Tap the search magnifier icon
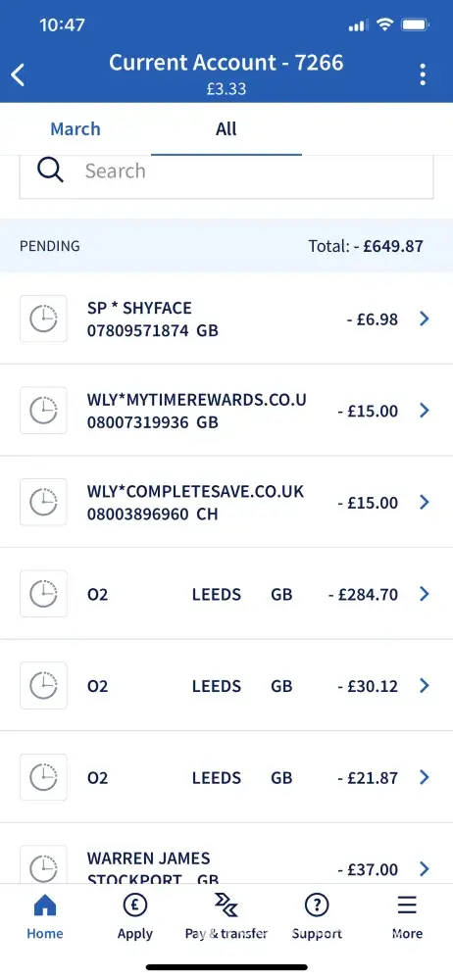The image size is (453, 980). [x=50, y=170]
